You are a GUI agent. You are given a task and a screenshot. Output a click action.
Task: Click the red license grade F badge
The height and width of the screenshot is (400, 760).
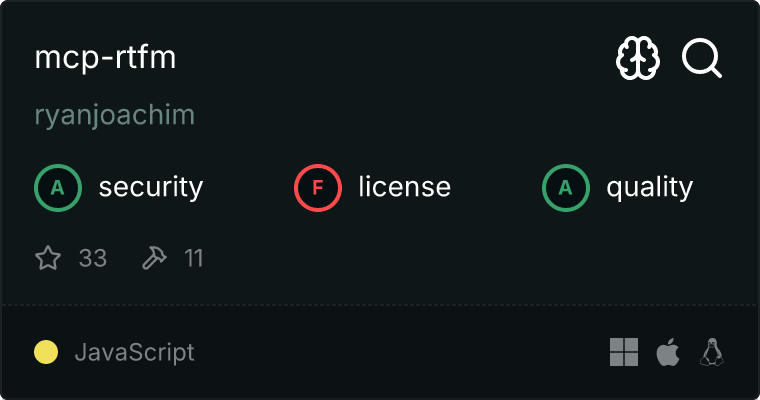coord(318,187)
